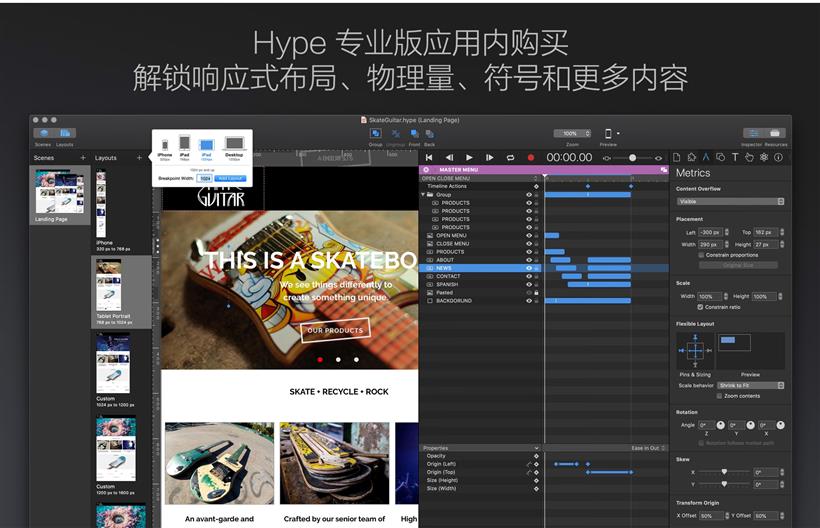Open the Physics inspector tab icon
The image size is (820, 528).
click(763, 157)
